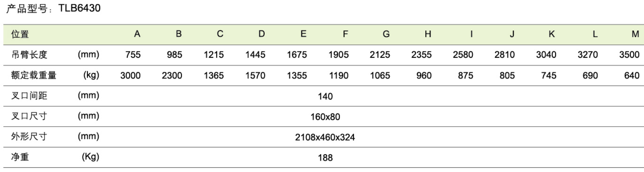This screenshot has height=172, width=644.
Task: Click column header letter A
Action: point(137,34)
